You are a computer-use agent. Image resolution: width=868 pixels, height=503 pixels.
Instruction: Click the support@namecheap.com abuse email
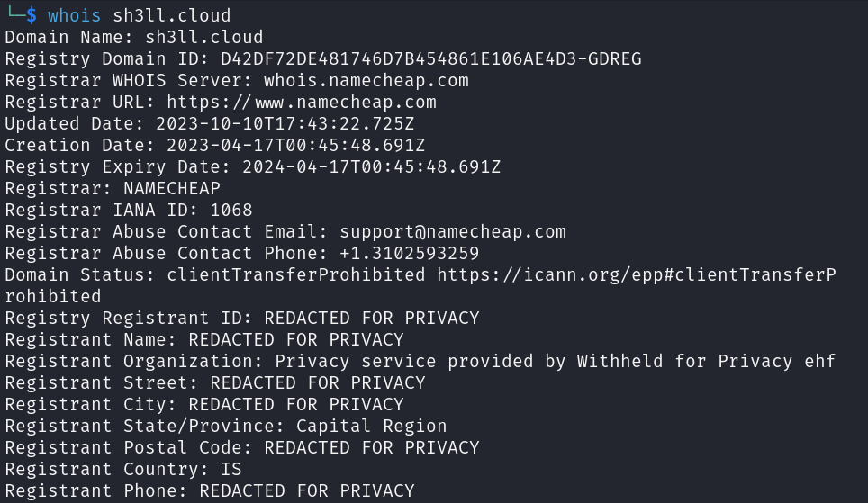pos(453,232)
